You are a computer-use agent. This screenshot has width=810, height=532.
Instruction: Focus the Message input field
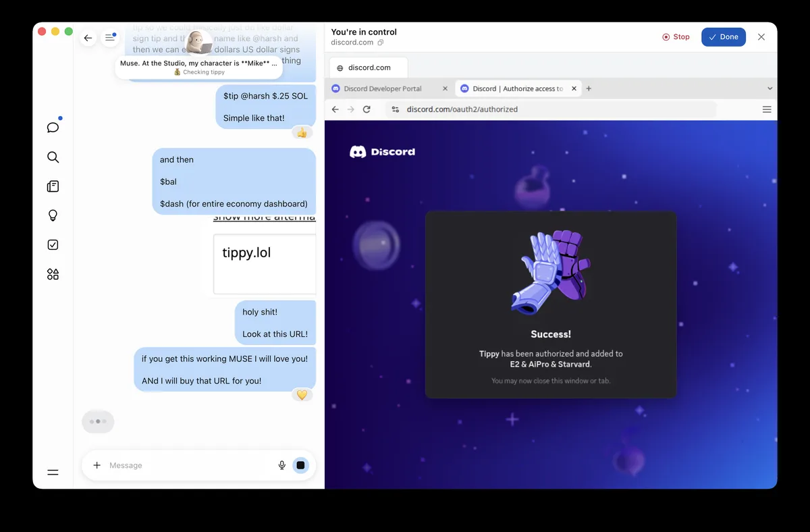click(x=189, y=465)
